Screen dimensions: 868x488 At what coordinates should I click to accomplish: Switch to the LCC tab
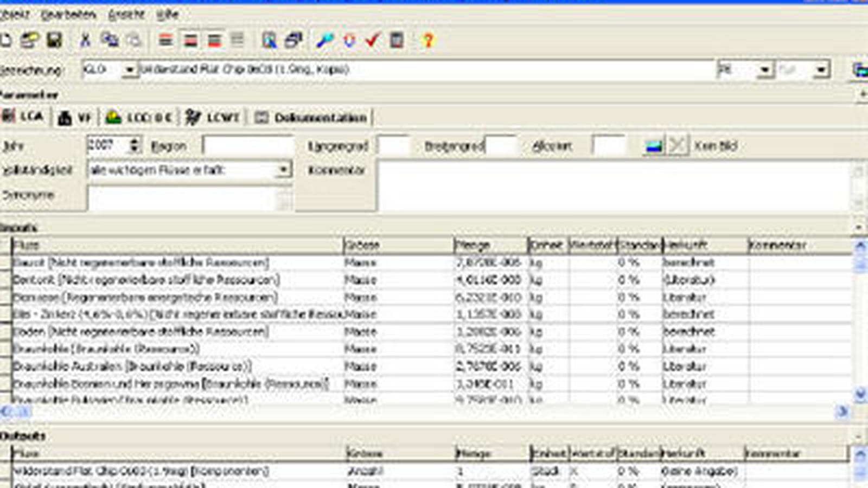click(139, 117)
